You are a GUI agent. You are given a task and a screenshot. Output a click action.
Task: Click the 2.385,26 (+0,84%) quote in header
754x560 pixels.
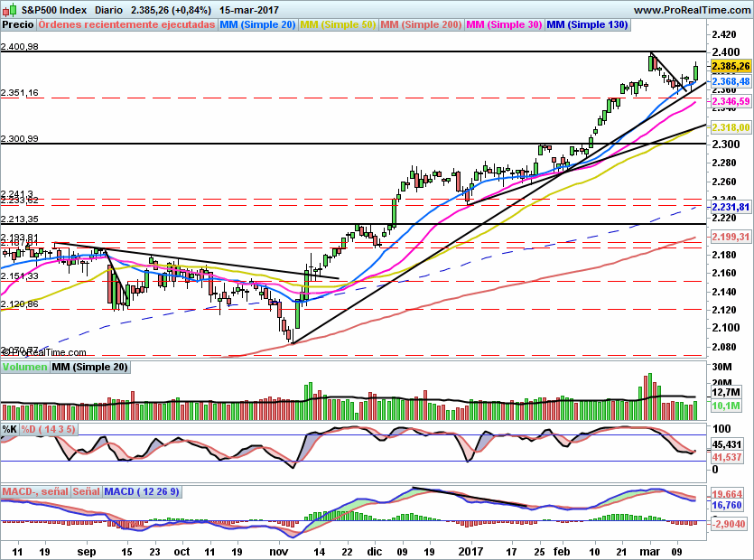pos(171,10)
